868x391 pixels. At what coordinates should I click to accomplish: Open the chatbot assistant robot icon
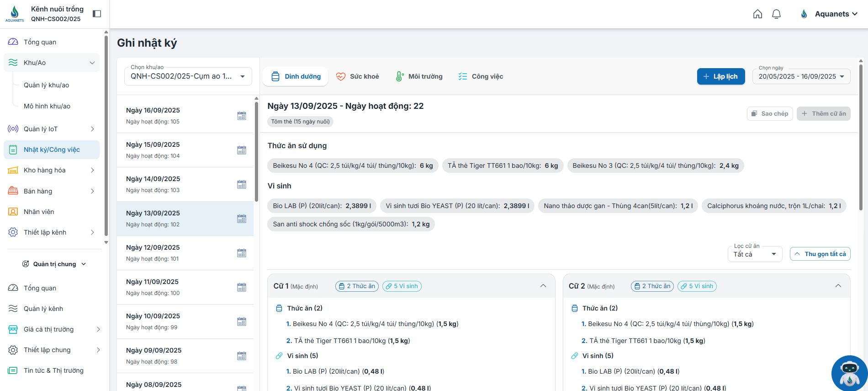point(849,373)
